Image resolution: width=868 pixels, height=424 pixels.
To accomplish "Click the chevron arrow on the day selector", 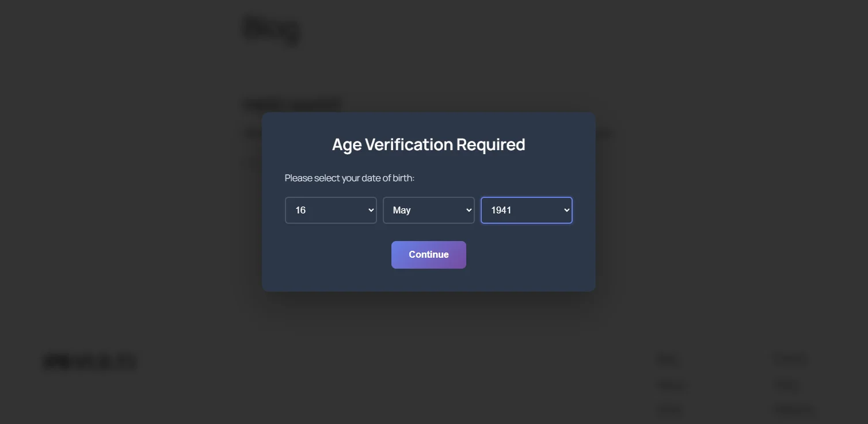I will point(371,211).
